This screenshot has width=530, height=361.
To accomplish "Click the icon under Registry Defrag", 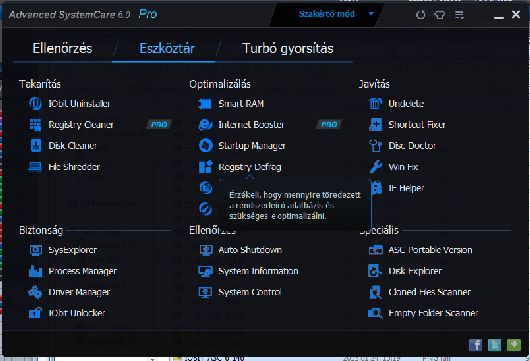I will coord(206,188).
